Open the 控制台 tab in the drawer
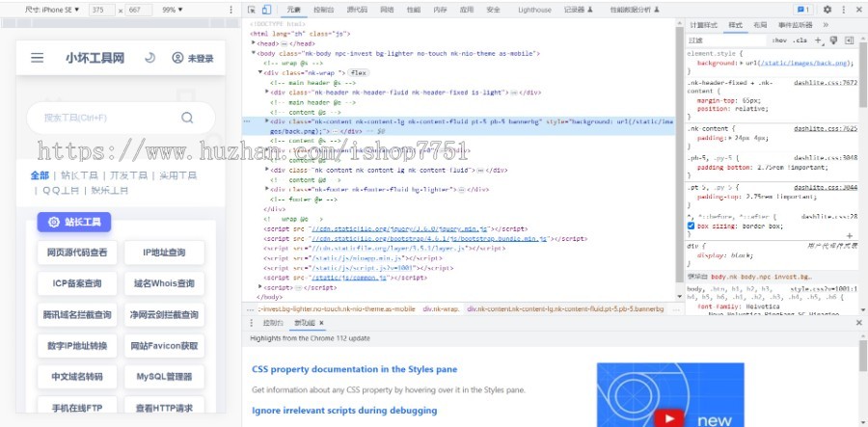This screenshot has width=868, height=427. pos(273,323)
